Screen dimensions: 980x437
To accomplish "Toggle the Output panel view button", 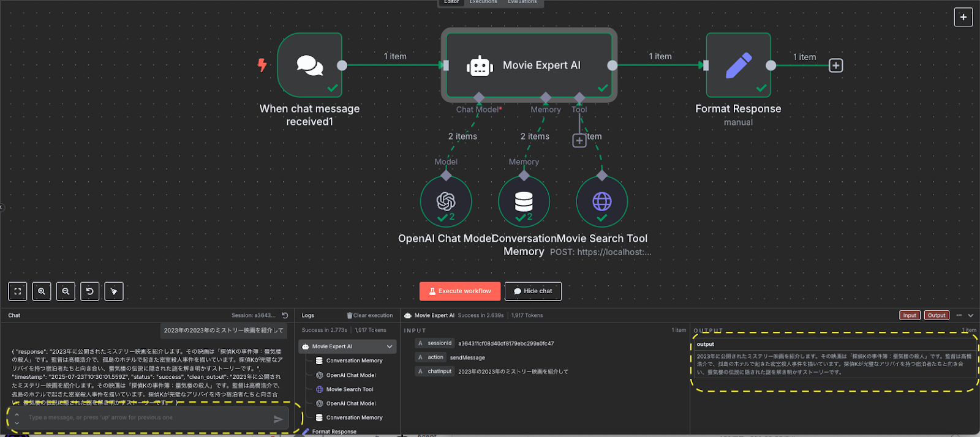I will pyautogui.click(x=937, y=315).
